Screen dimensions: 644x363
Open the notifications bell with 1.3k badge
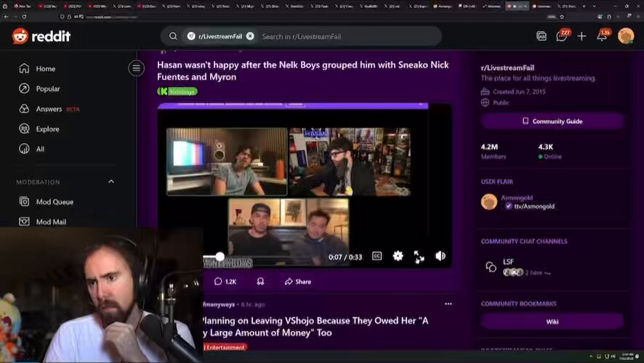(x=603, y=36)
